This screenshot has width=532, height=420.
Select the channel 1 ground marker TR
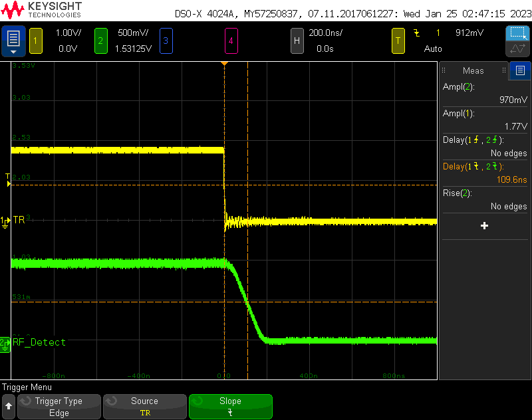(x=5, y=222)
